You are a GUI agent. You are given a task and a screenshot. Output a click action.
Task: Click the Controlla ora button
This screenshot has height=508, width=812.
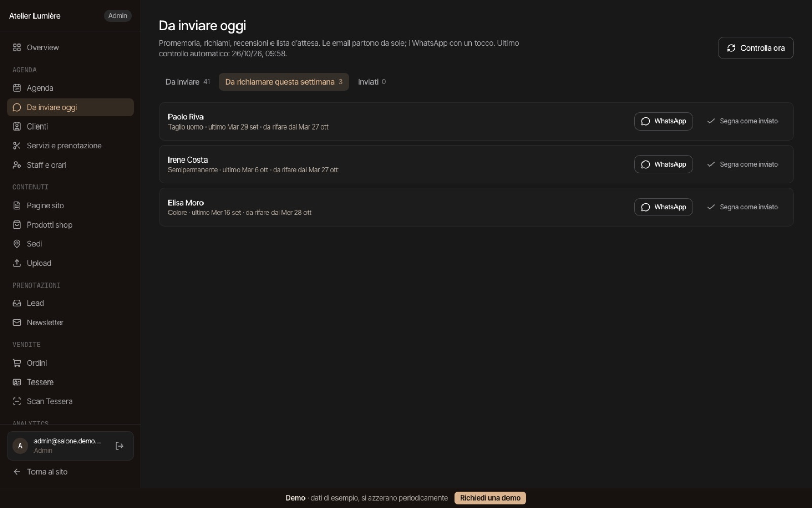coord(756,48)
